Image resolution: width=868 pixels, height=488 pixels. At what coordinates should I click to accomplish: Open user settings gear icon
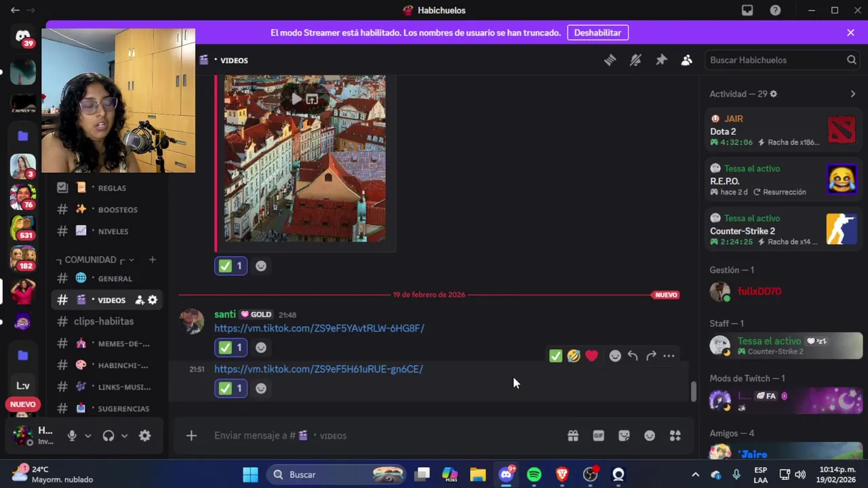(x=145, y=436)
